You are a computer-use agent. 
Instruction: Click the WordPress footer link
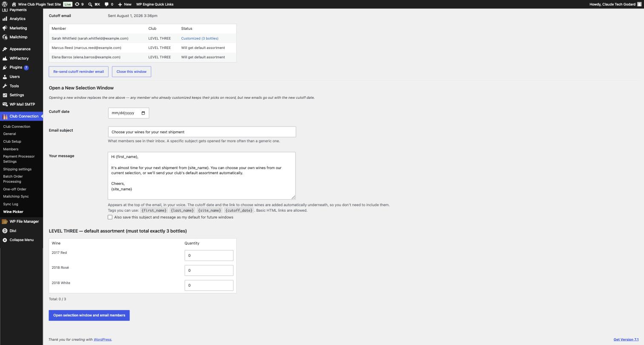102,339
